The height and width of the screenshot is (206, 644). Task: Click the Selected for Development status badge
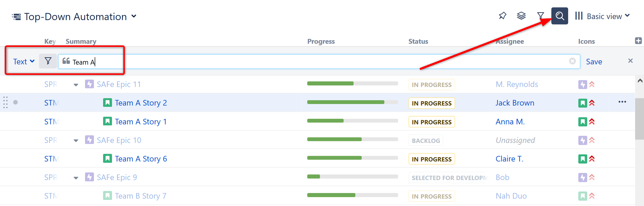click(449, 178)
